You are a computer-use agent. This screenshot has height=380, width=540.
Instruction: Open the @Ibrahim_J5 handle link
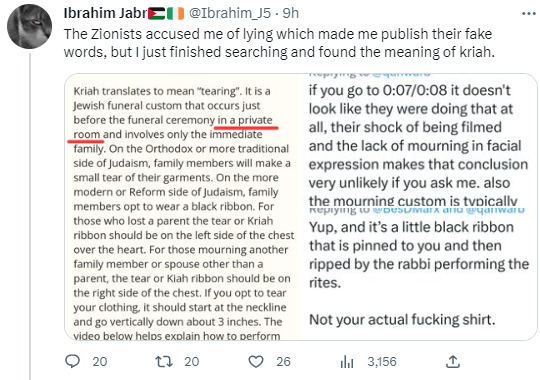click(x=230, y=13)
